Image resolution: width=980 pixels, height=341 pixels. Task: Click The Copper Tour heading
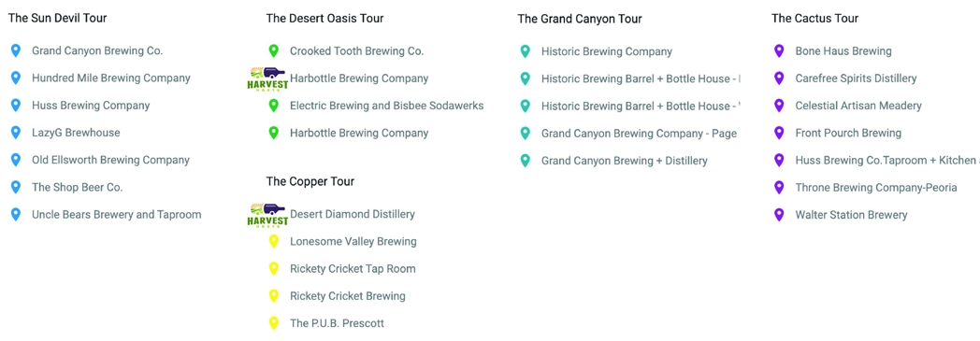pos(310,182)
